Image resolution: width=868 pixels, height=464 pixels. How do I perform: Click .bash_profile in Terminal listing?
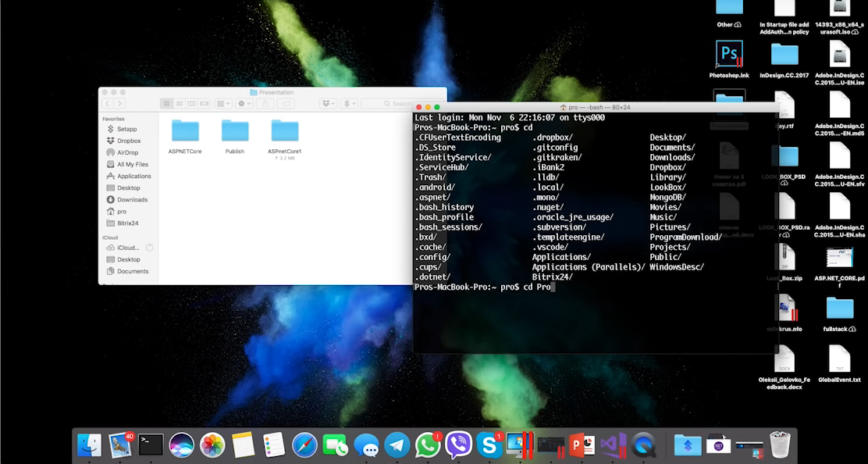point(444,217)
